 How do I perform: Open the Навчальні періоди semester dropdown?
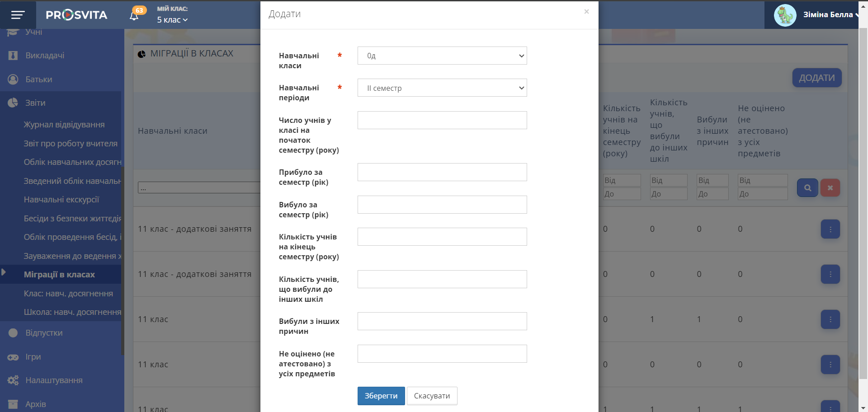(x=442, y=88)
